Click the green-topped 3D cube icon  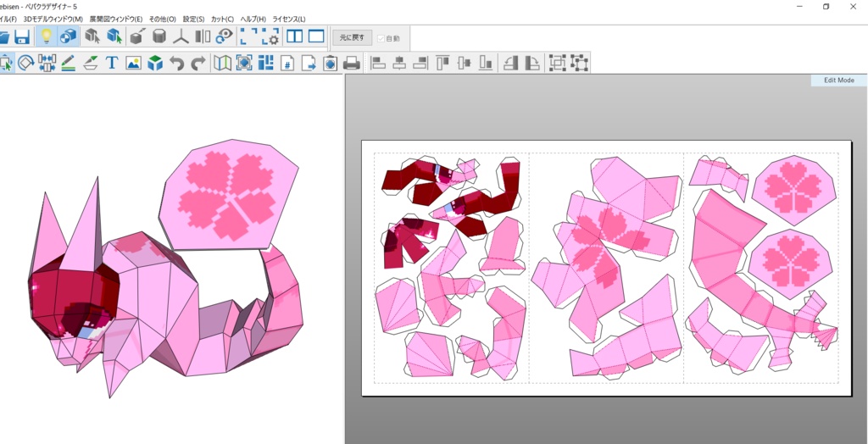(x=155, y=63)
